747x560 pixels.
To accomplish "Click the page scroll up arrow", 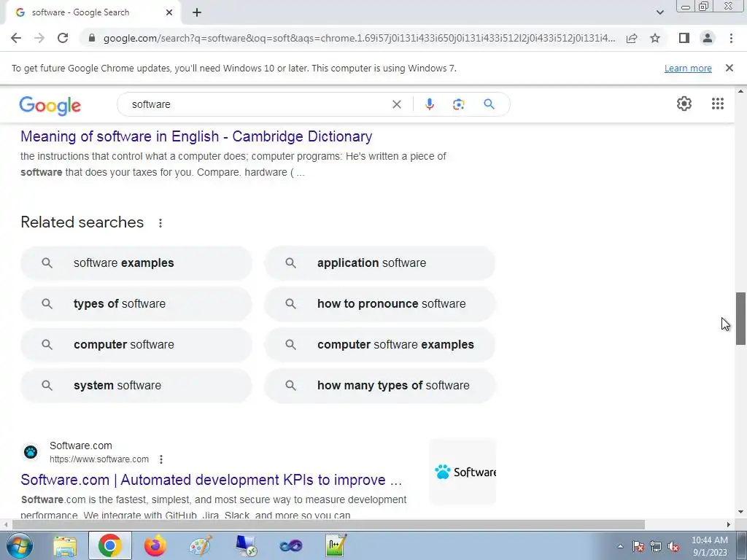I will coord(741,91).
